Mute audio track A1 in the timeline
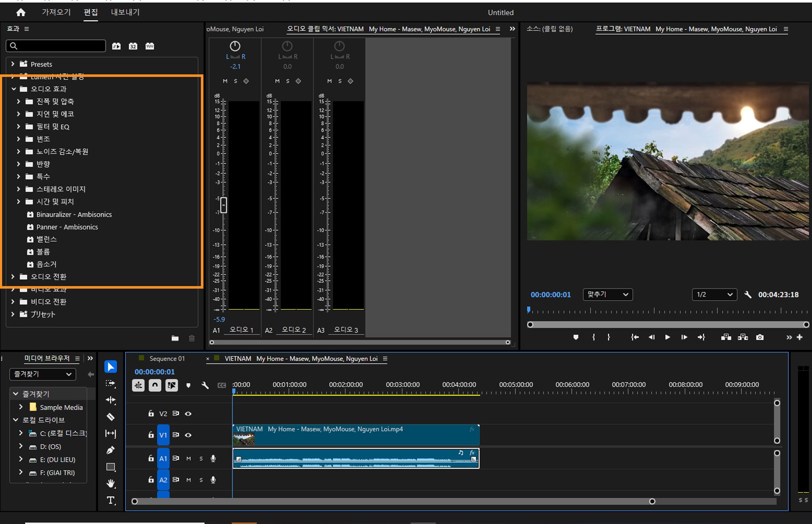 189,458
